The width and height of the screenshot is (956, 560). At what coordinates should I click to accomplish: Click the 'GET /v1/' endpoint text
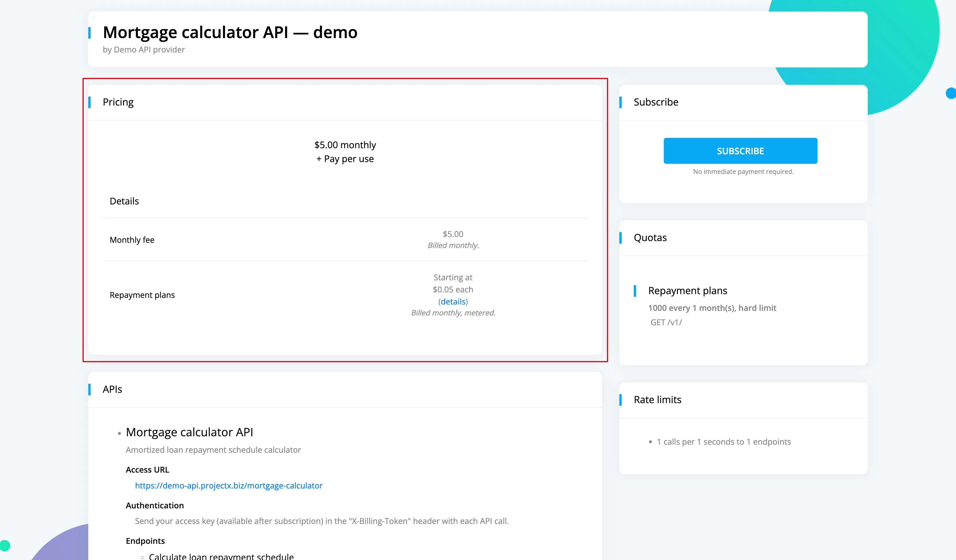pos(666,323)
